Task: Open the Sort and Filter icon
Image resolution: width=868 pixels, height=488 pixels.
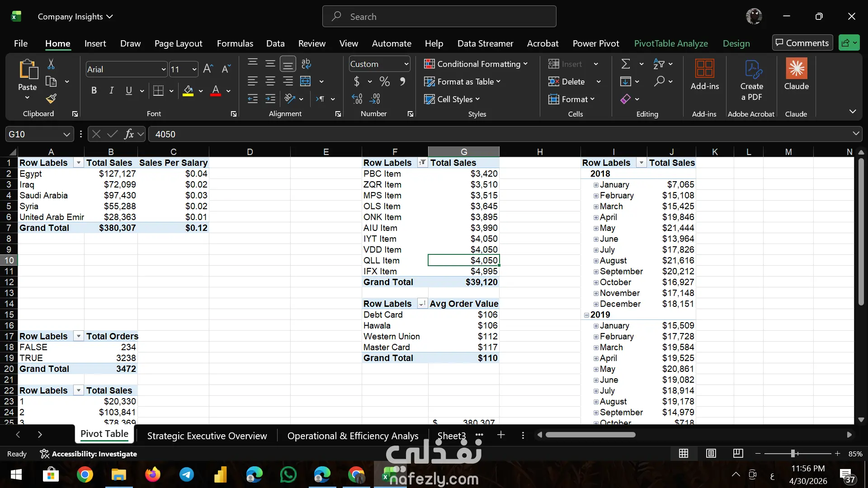Action: coord(659,64)
